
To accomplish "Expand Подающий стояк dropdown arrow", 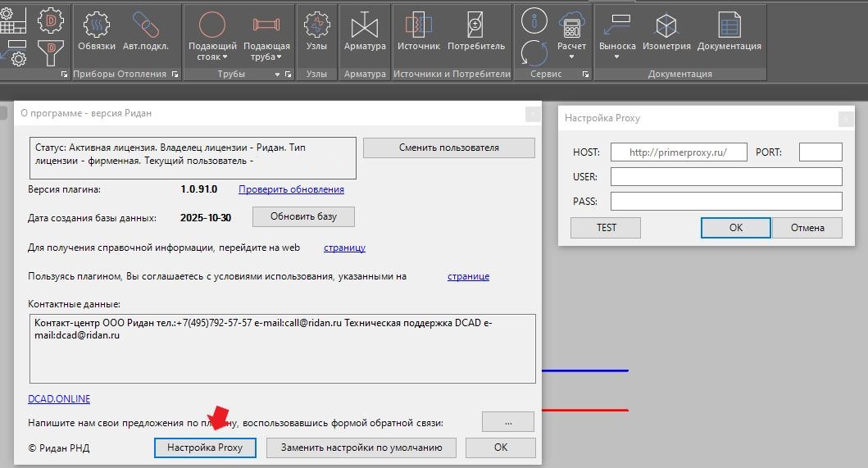I will point(225,57).
